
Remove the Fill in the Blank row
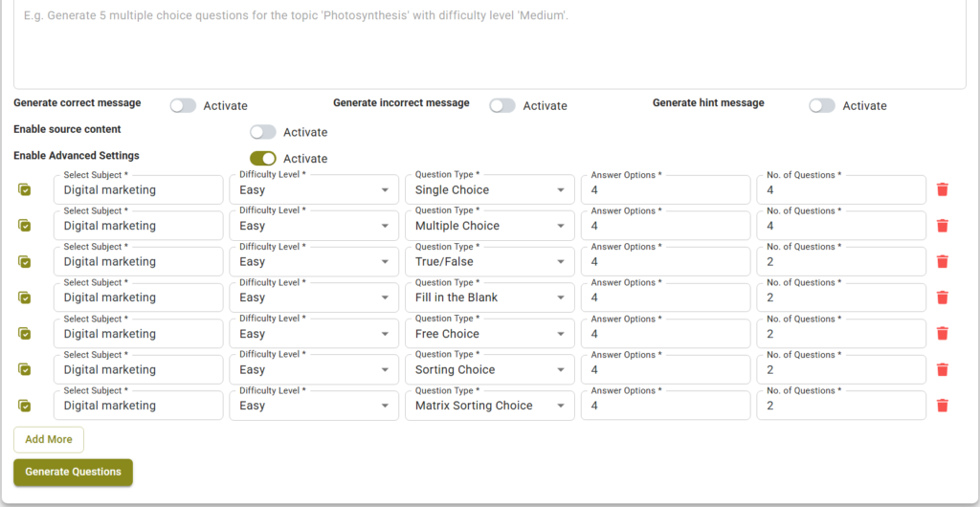click(x=943, y=298)
